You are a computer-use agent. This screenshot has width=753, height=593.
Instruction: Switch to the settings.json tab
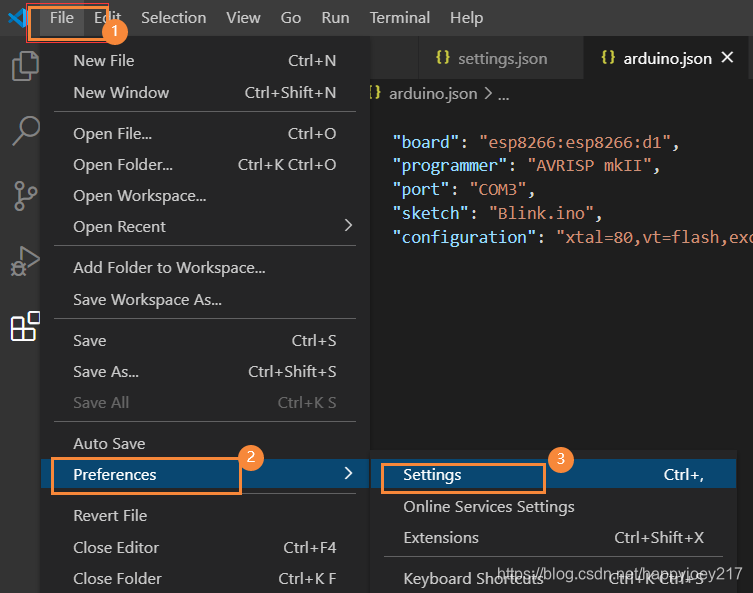501,58
